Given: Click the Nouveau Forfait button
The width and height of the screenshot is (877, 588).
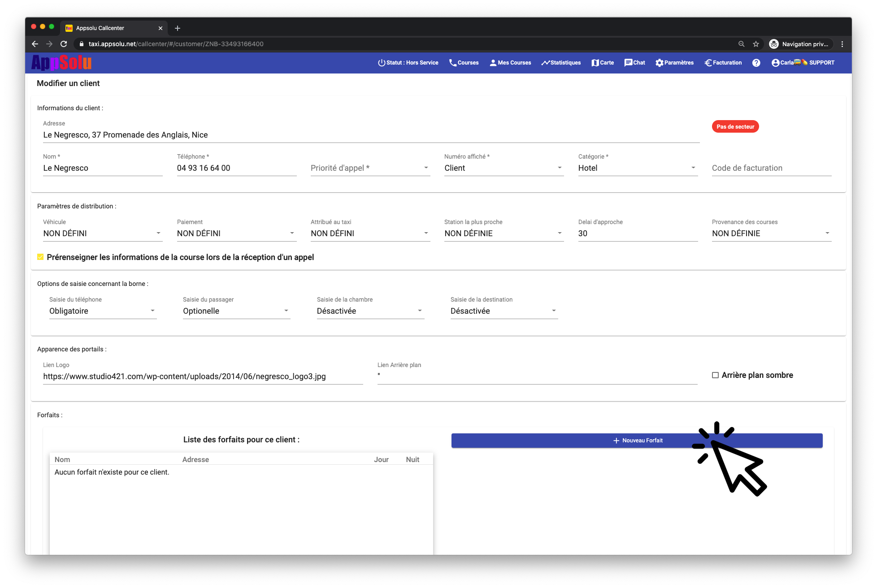Looking at the screenshot, I should point(637,441).
